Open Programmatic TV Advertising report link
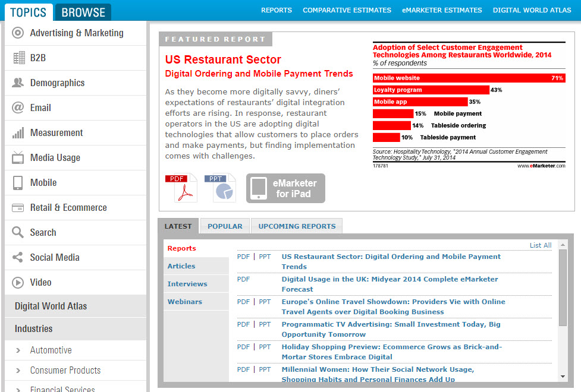This screenshot has height=392, width=581. [x=391, y=329]
